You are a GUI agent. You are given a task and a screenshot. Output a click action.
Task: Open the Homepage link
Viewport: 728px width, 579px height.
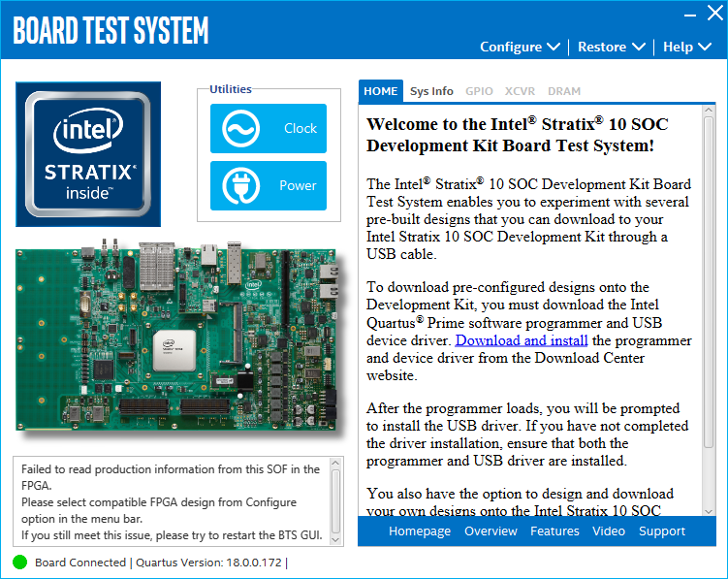420,531
